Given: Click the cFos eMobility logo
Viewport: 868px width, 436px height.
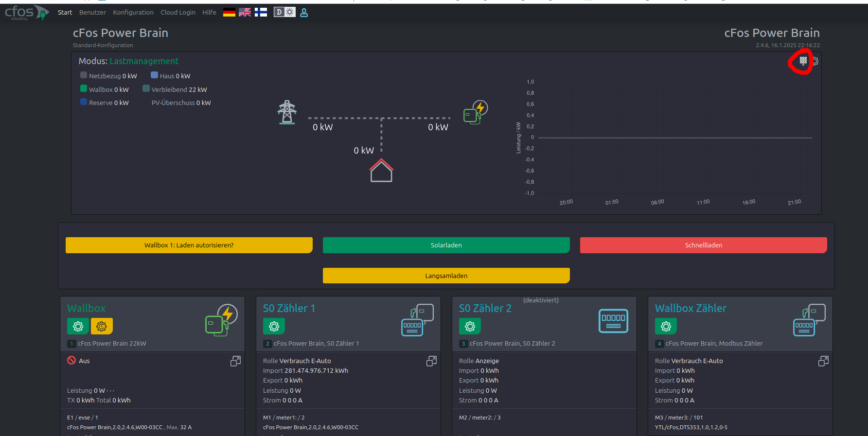Looking at the screenshot, I should (27, 13).
